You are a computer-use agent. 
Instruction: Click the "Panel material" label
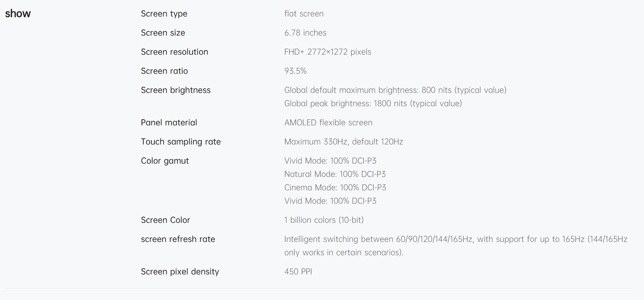coord(169,123)
